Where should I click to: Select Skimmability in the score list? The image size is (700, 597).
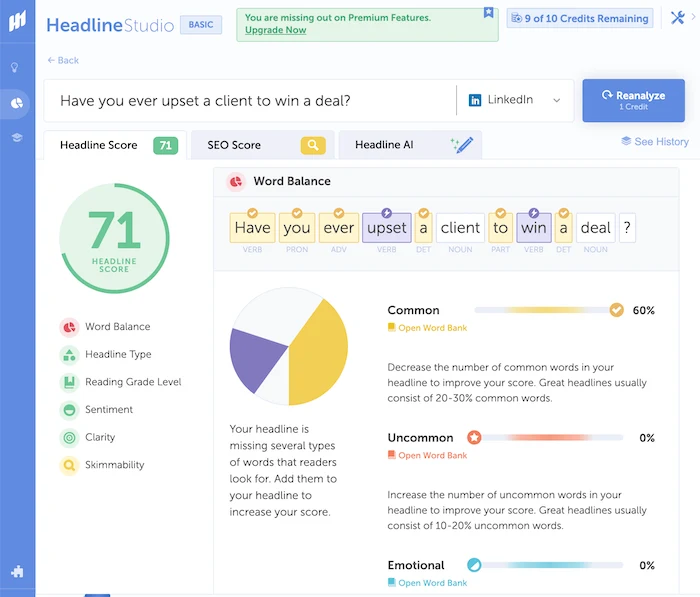[114, 464]
